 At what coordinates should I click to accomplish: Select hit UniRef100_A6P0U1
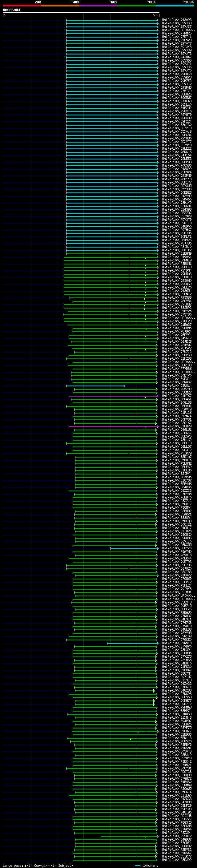coord(177,406)
